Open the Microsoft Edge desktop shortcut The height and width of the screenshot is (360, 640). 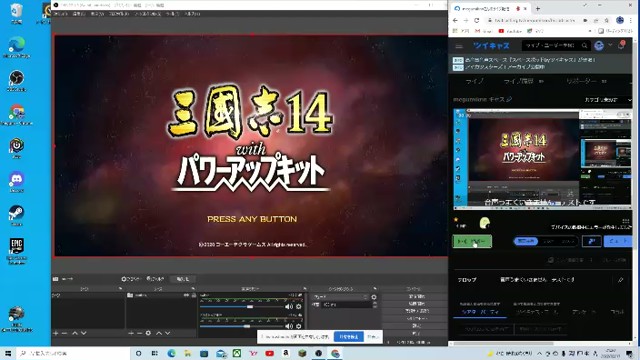tap(16, 46)
